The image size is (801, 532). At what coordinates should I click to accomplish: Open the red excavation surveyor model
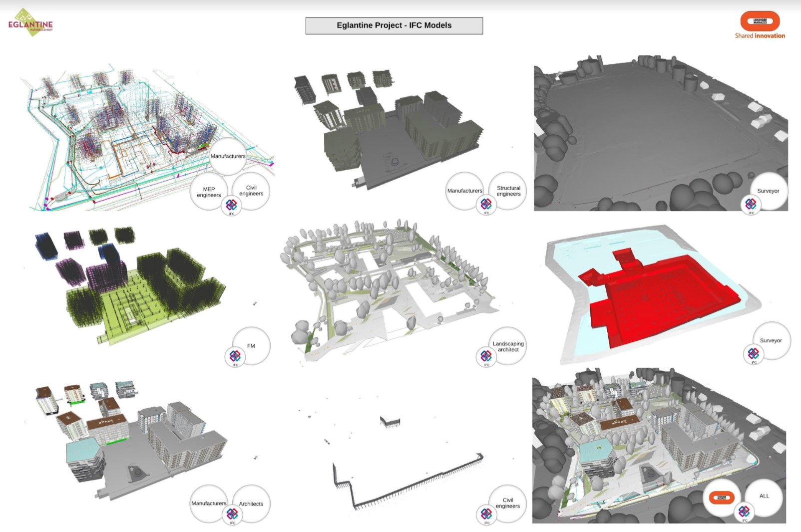pyautogui.click(x=654, y=294)
